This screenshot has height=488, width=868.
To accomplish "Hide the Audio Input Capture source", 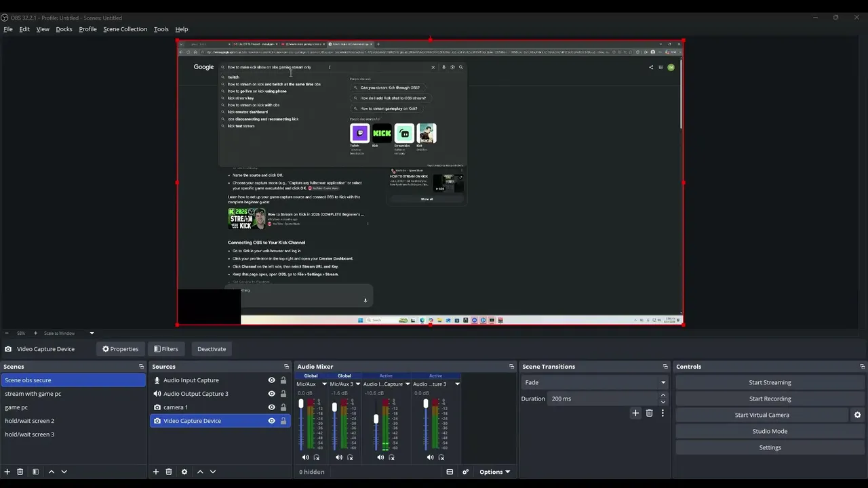I will 271,380.
